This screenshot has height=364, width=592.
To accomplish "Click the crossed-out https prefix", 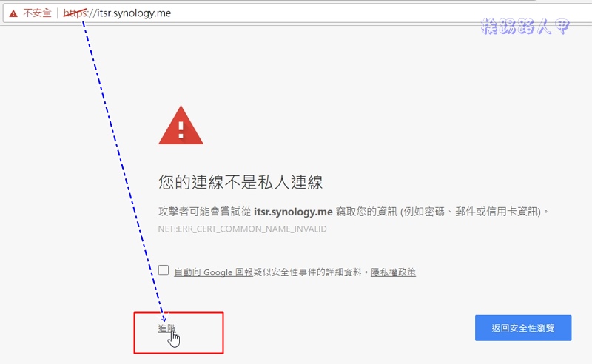I will 75,13.
